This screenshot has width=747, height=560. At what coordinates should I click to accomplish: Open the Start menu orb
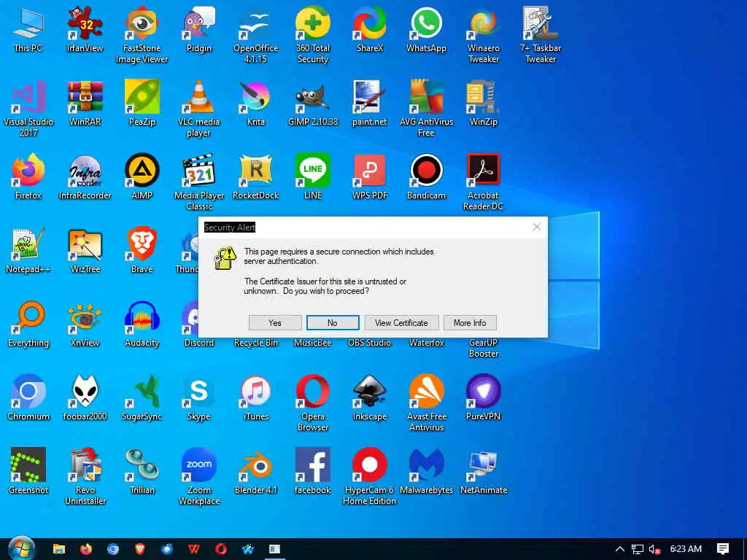click(x=21, y=548)
